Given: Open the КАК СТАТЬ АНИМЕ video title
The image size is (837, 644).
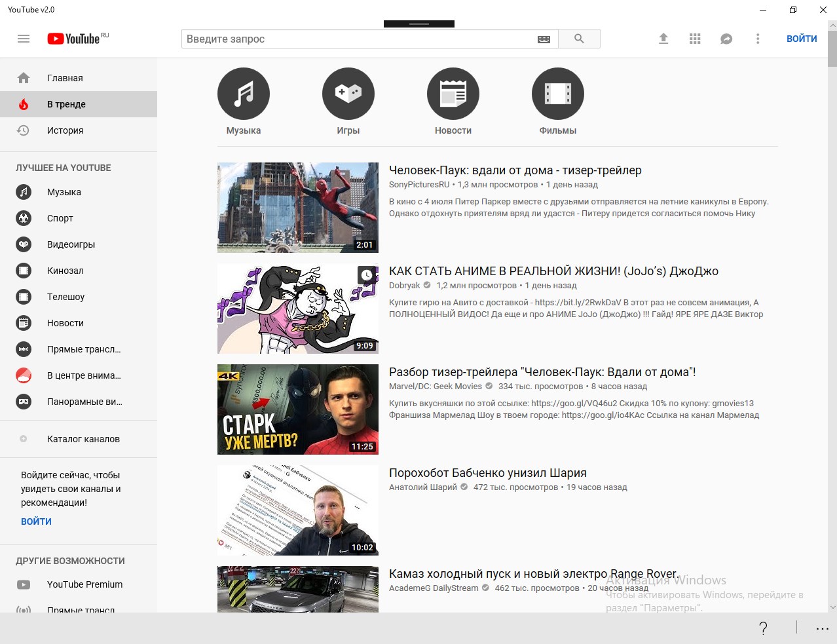Looking at the screenshot, I should 553,271.
